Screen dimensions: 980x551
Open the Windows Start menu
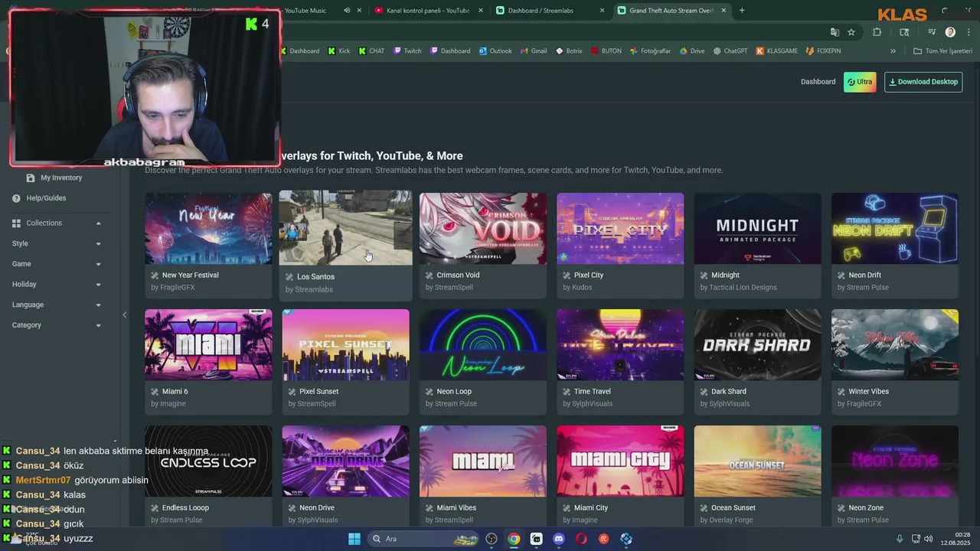354,539
